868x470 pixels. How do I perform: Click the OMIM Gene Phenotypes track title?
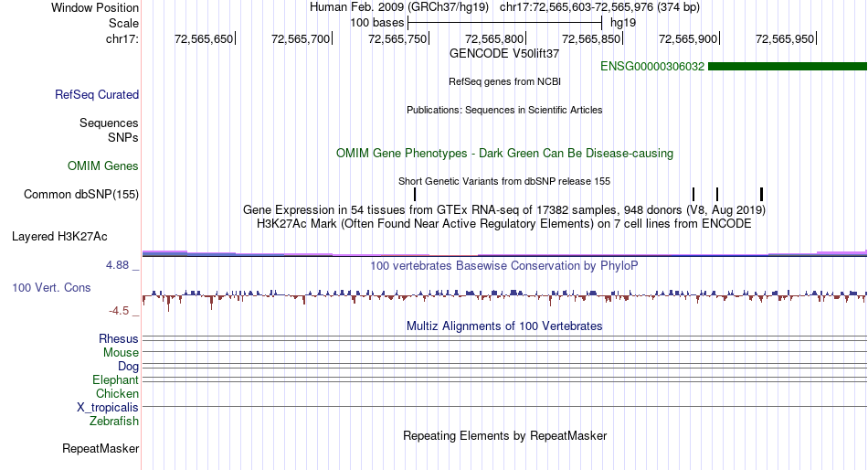pyautogui.click(x=504, y=153)
